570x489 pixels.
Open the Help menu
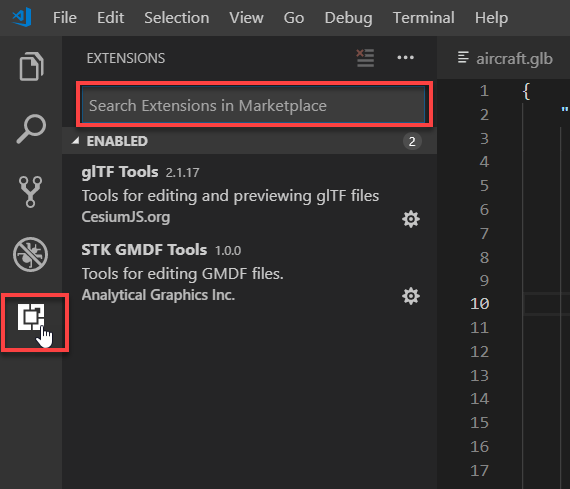tap(491, 18)
